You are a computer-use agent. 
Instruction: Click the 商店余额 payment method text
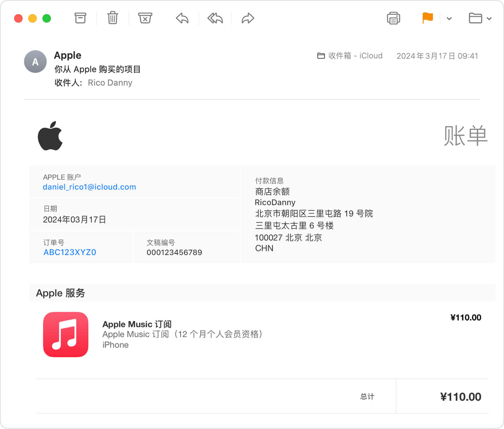tap(272, 192)
